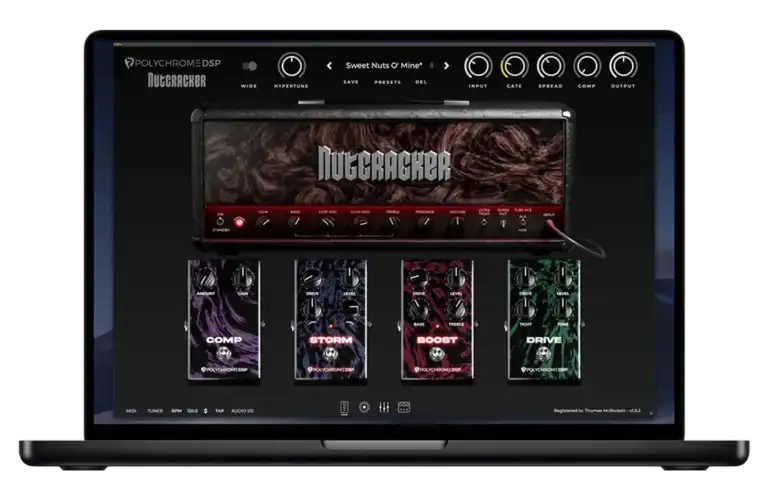Click the amp PRESENCE knob
The height and width of the screenshot is (500, 768).
tap(425, 222)
